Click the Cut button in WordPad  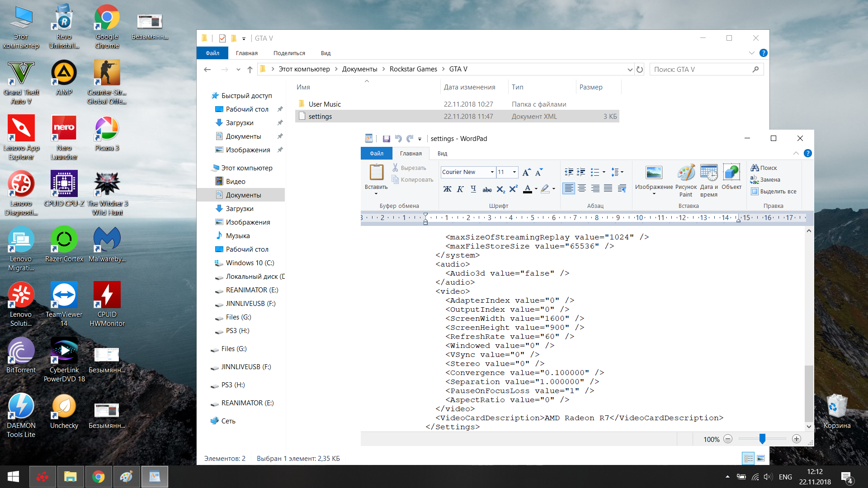coord(409,168)
